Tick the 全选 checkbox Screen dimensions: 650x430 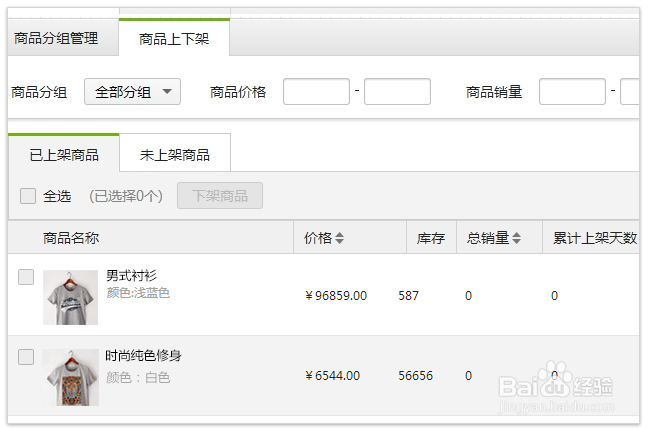28,196
